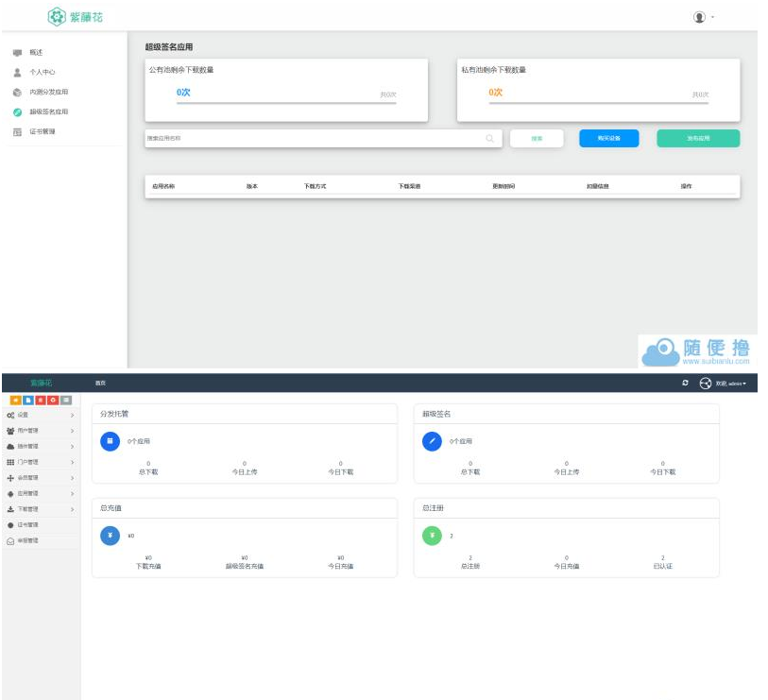Click the green 发布应用 button

pos(698,138)
